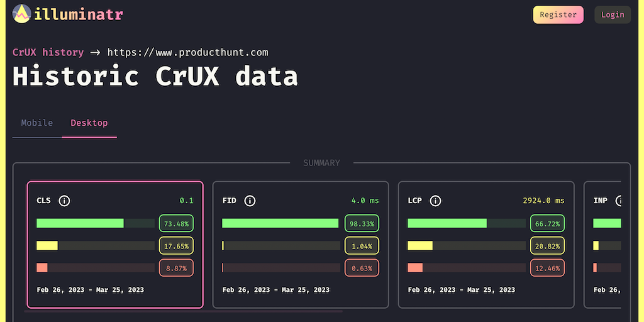The height and width of the screenshot is (322, 644).
Task: Click the CLS good 73.48% badge
Action: click(x=176, y=223)
